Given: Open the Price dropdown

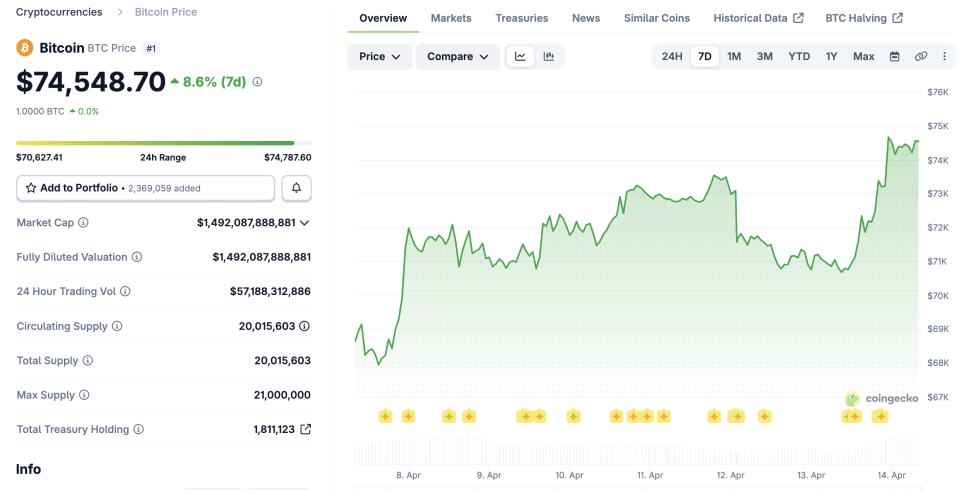Looking at the screenshot, I should coord(380,57).
